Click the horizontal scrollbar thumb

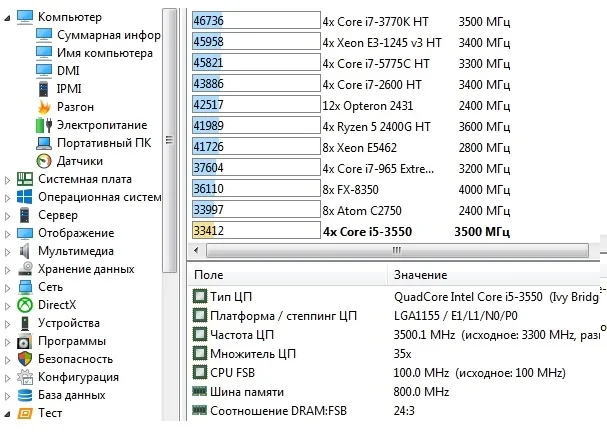(397, 250)
